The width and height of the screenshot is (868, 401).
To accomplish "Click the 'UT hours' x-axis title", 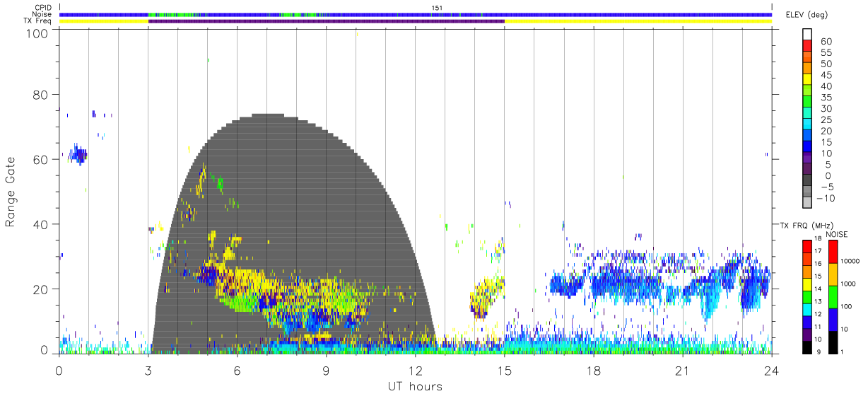I will pyautogui.click(x=414, y=387).
